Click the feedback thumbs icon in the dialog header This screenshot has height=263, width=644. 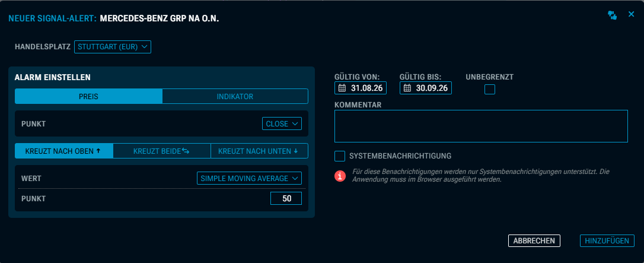(x=613, y=15)
